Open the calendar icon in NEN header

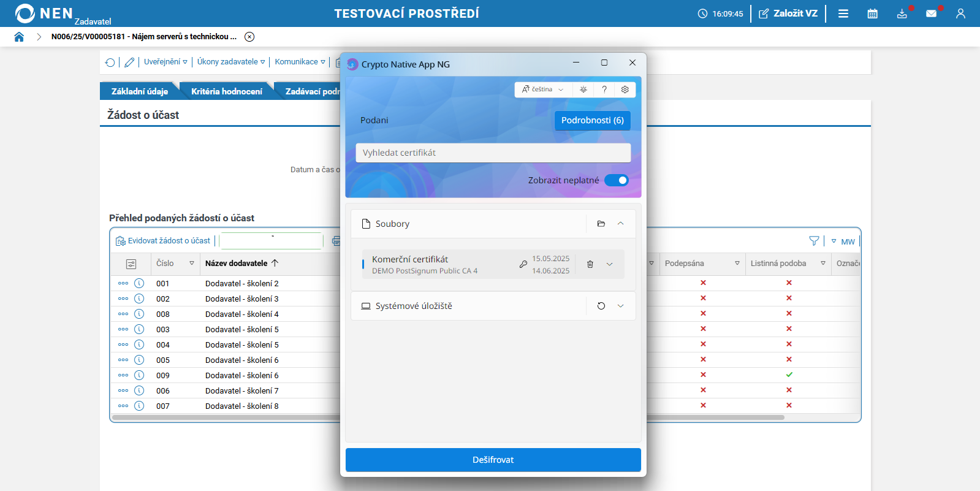point(873,13)
